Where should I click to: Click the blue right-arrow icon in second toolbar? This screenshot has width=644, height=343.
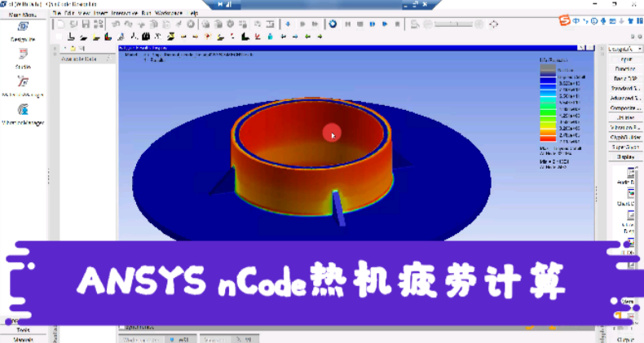295,37
